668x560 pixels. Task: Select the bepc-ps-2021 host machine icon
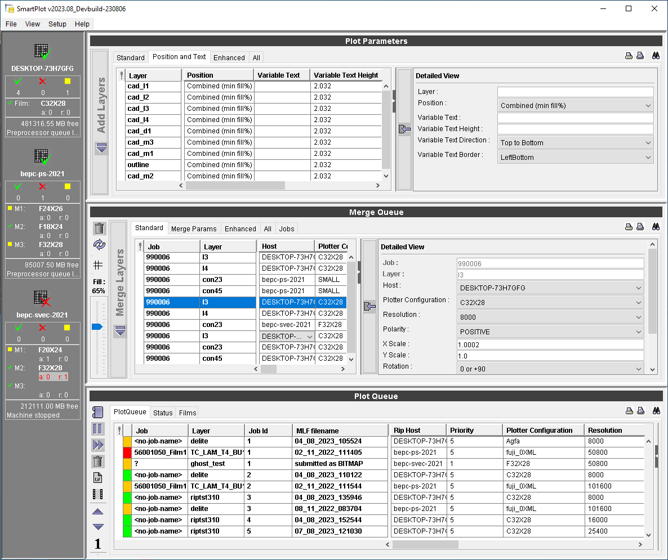pyautogui.click(x=42, y=157)
